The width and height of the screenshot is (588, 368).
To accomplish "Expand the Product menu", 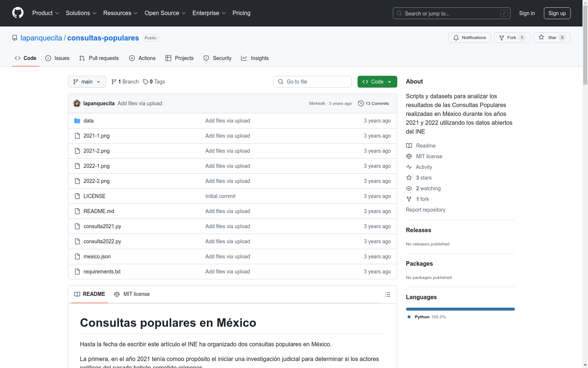I will pos(46,13).
